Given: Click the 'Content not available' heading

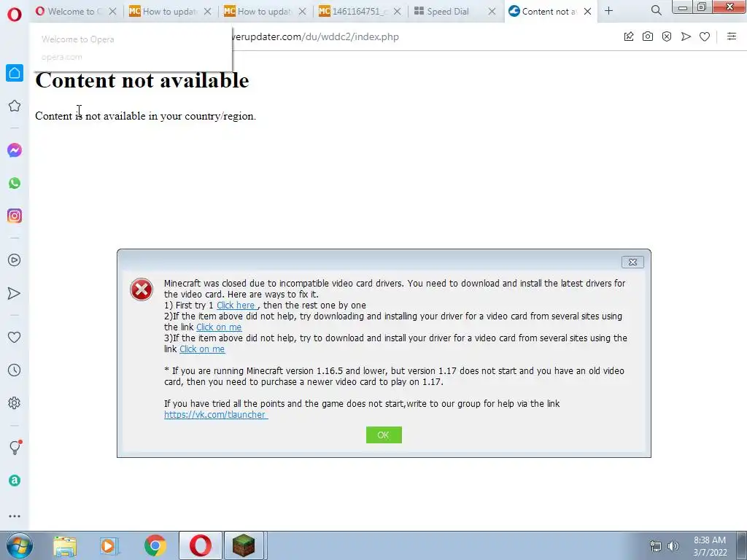Looking at the screenshot, I should pyautogui.click(x=142, y=80).
